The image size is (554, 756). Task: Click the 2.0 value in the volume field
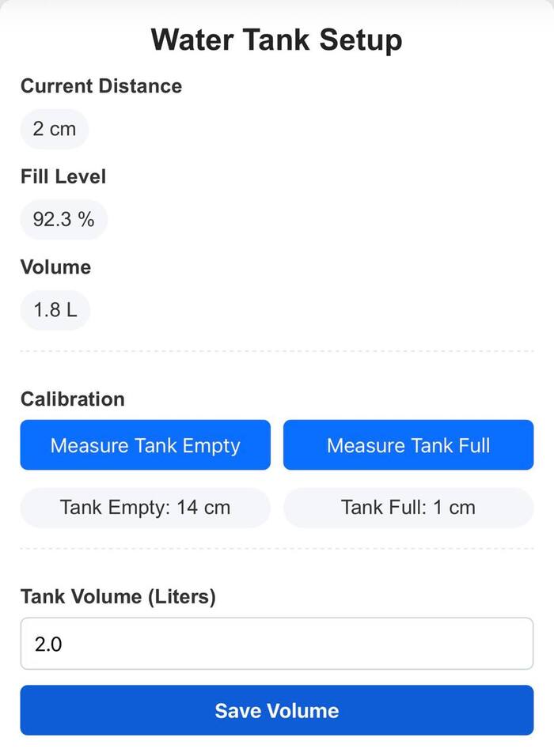(x=48, y=644)
